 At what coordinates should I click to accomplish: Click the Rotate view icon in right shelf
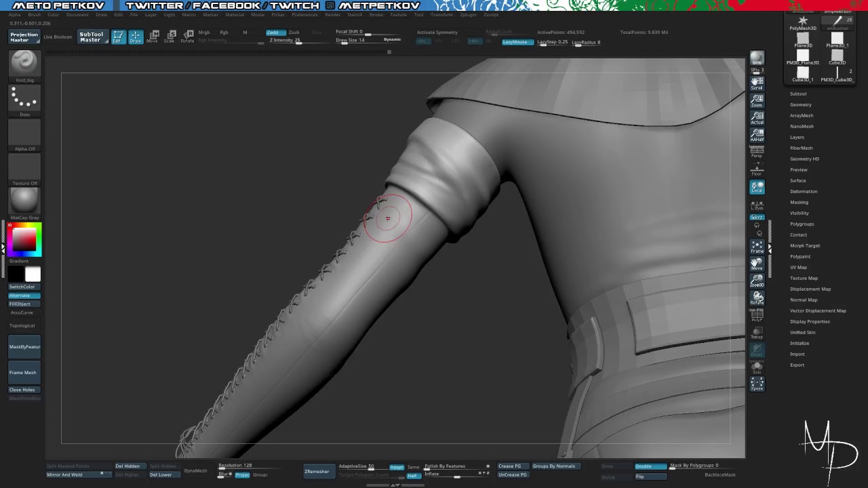(757, 298)
